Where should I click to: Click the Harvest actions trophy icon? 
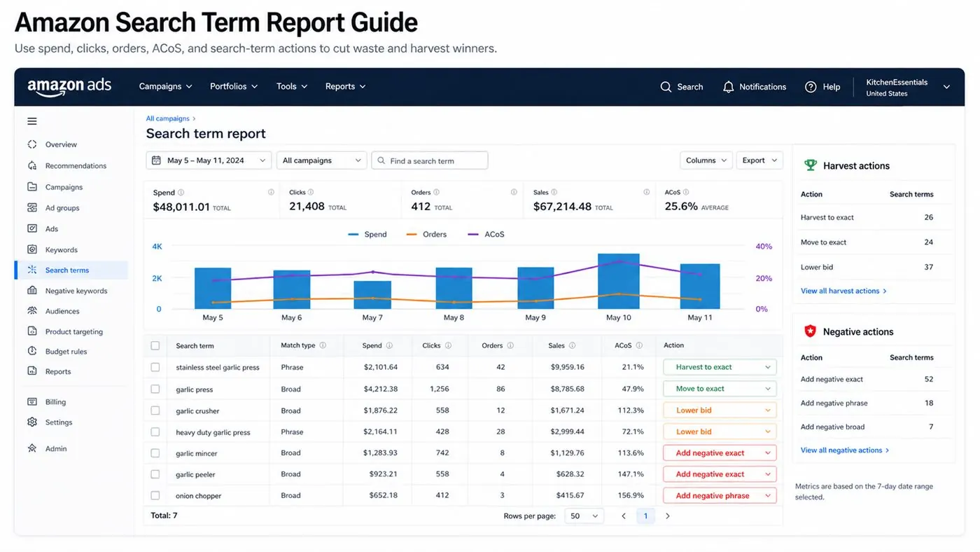click(811, 165)
